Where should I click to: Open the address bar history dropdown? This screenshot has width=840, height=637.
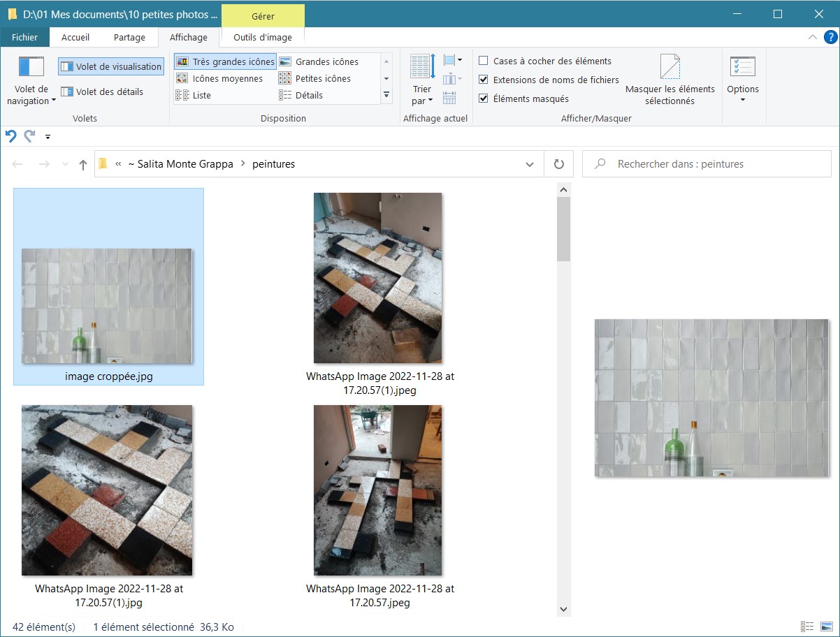coord(530,164)
